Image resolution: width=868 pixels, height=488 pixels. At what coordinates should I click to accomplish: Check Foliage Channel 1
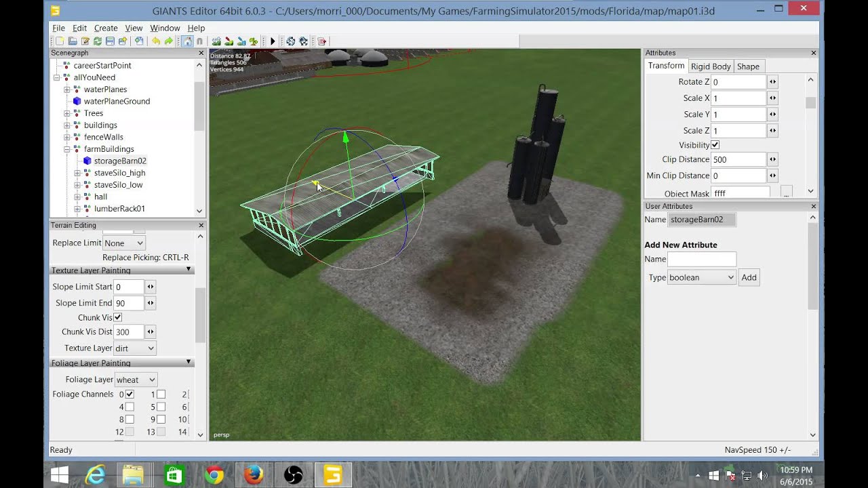pyautogui.click(x=161, y=394)
